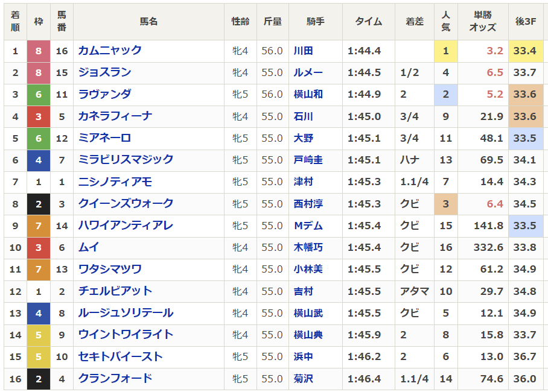Open jockey 木幡巧 profile

pyautogui.click(x=308, y=247)
